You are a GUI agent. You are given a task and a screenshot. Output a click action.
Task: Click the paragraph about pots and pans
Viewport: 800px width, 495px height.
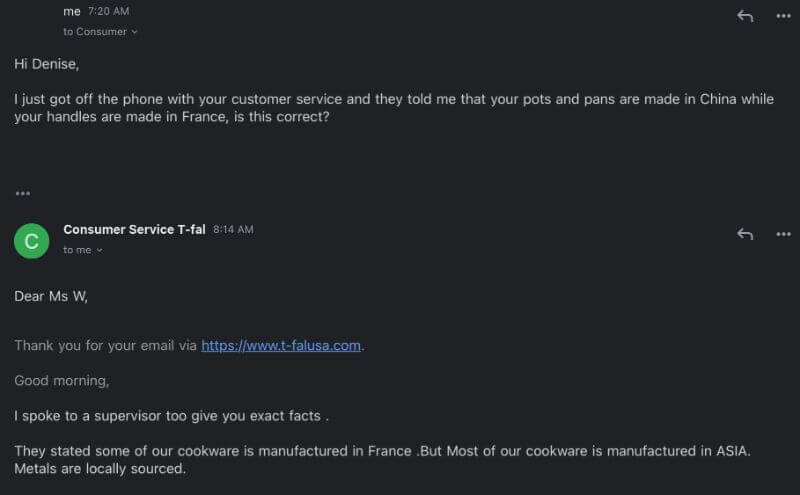pyautogui.click(x=394, y=108)
